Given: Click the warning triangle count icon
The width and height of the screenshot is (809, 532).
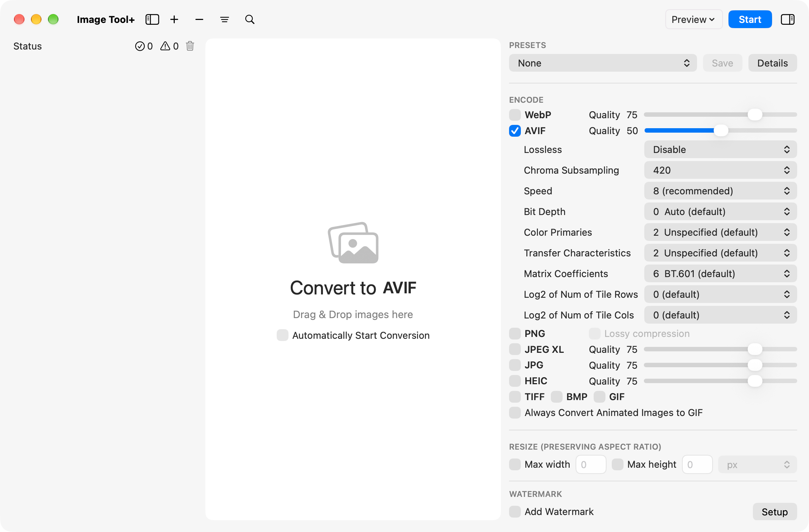Looking at the screenshot, I should pos(165,46).
